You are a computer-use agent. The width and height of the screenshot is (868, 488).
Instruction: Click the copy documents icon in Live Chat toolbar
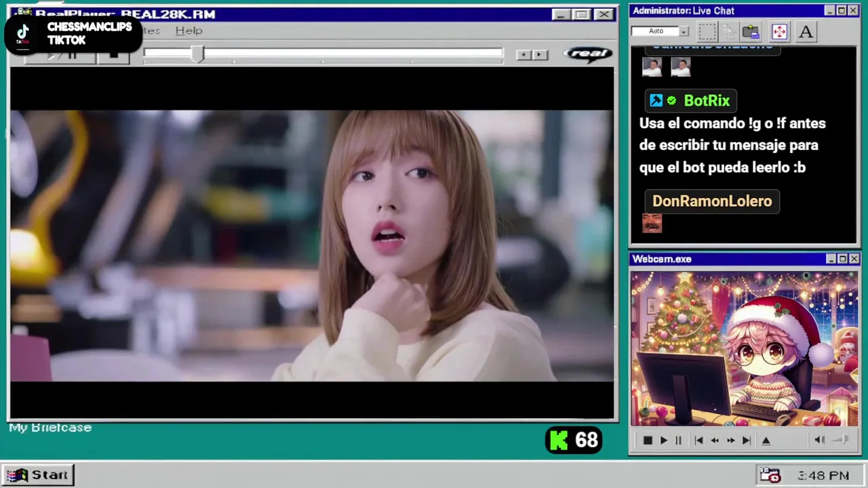729,32
